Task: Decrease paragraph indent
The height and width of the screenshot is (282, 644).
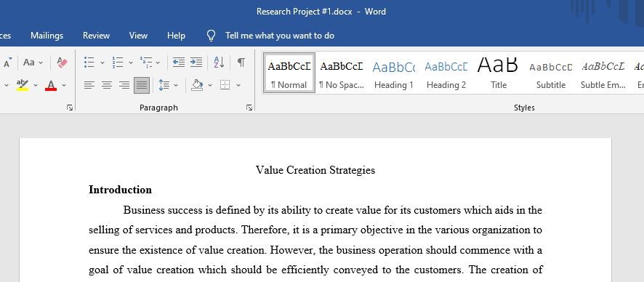Action: pos(179,63)
